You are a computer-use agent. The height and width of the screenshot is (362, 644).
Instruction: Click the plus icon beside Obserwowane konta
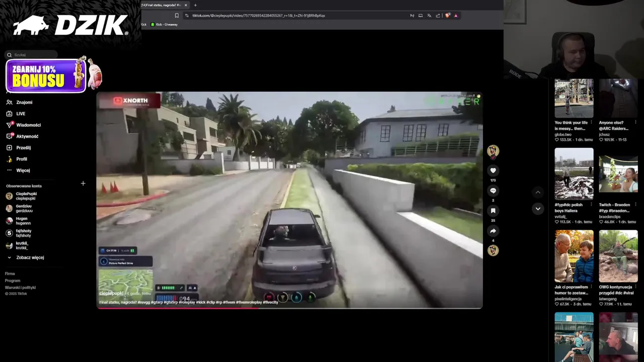coord(83,184)
